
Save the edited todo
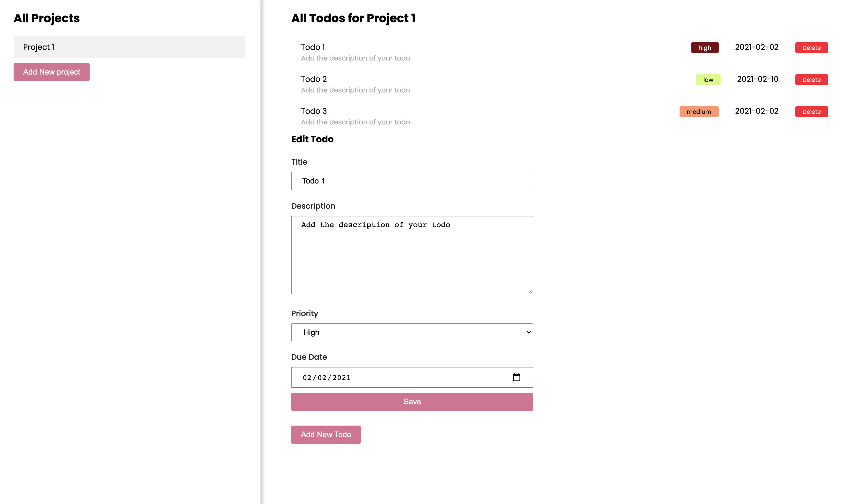coord(412,402)
